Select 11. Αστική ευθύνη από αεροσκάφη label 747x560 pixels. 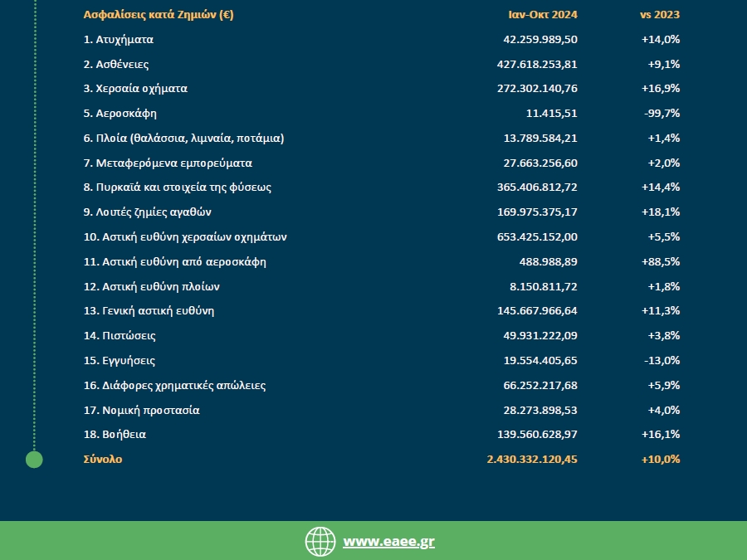point(175,262)
